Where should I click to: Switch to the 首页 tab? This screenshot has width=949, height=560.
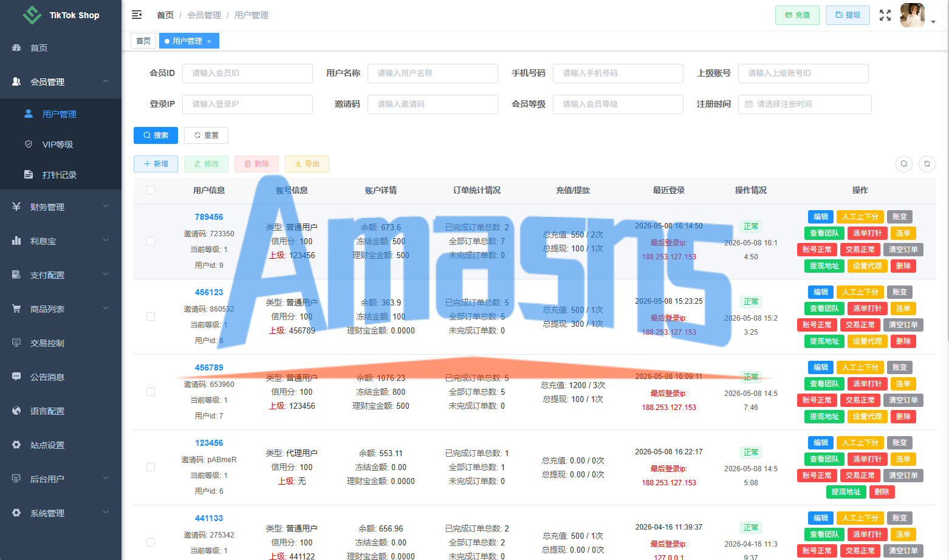tap(143, 41)
